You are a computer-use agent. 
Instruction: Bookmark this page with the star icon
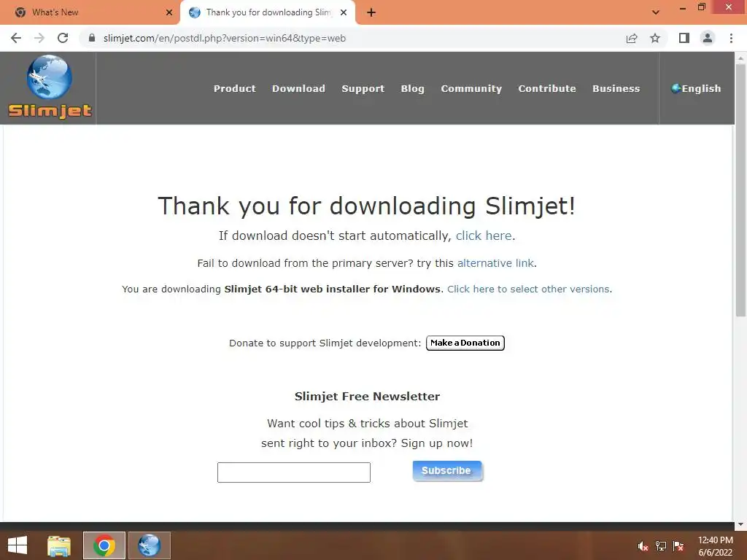(x=655, y=38)
